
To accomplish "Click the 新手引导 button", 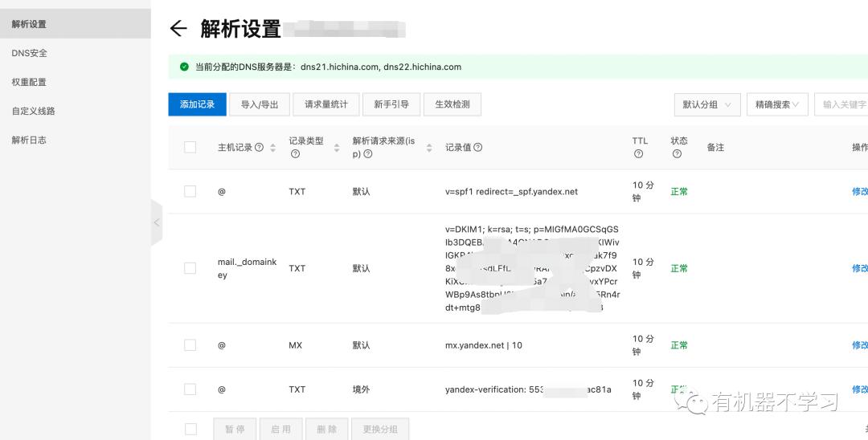I will [x=391, y=104].
